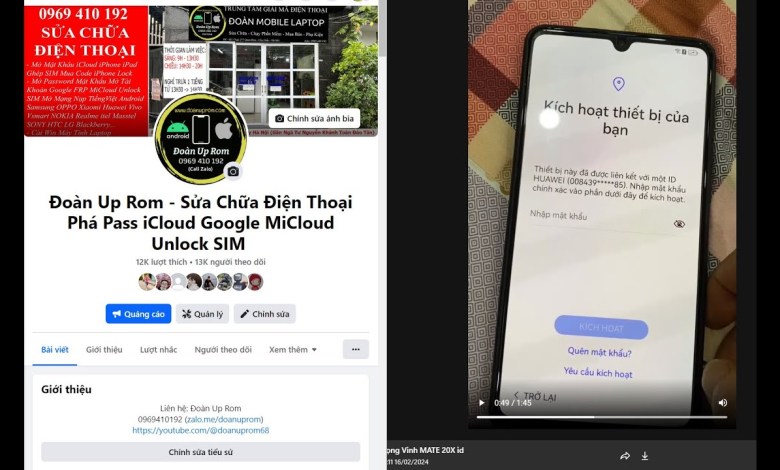
Task: Open the three-dots more options button
Action: [x=356, y=349]
